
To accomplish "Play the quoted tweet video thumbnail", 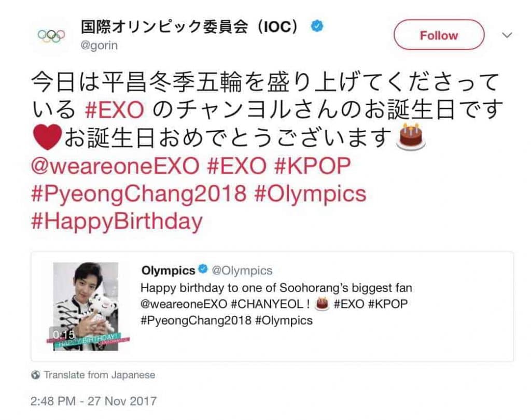I will pyautogui.click(x=86, y=306).
